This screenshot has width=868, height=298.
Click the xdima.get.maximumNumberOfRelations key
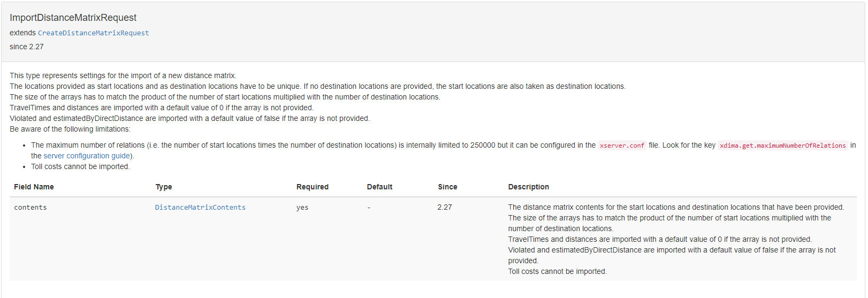click(782, 146)
